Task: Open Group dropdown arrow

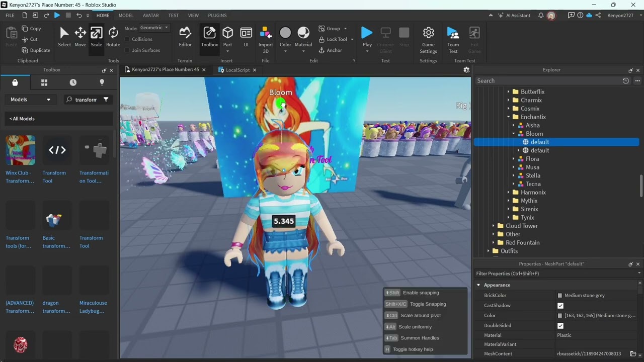Action: tap(345, 29)
